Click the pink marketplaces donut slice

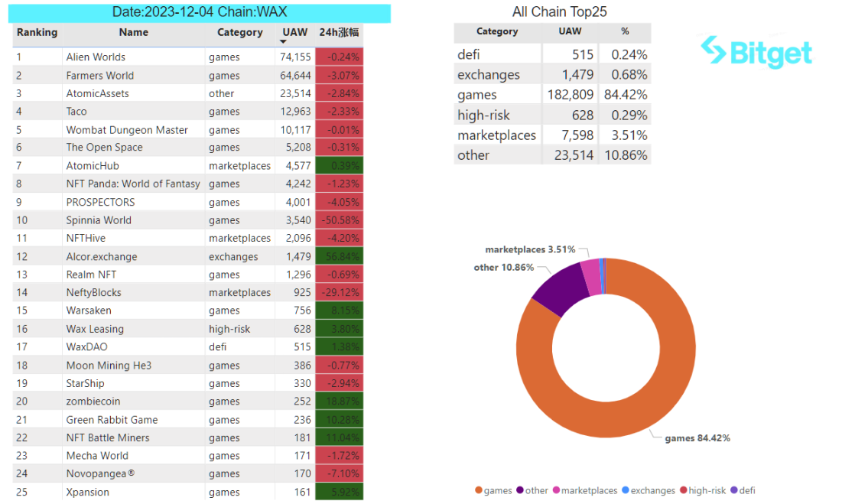pyautogui.click(x=592, y=277)
